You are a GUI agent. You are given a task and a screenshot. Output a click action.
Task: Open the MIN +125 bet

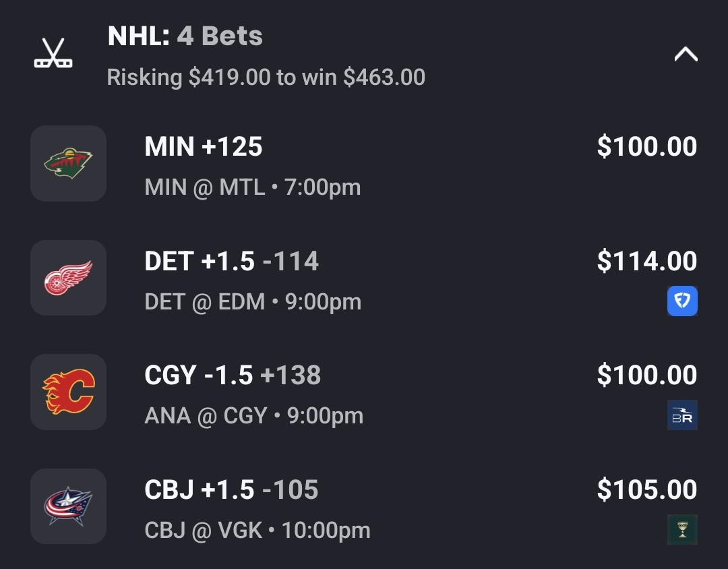coord(204,147)
